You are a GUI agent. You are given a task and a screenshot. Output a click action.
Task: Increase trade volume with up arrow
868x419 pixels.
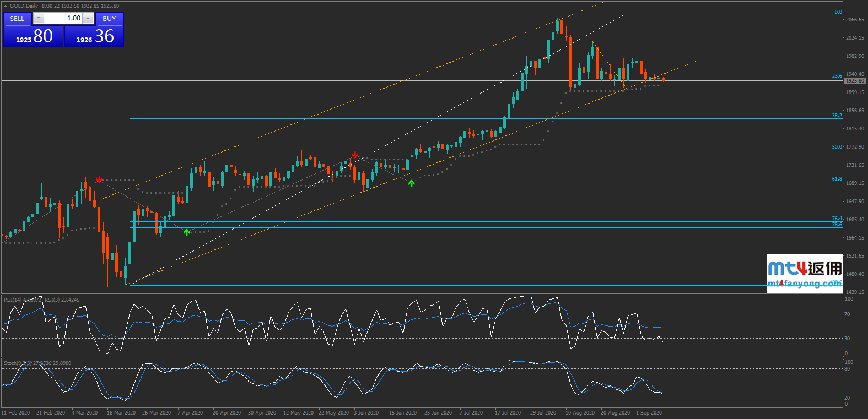(88, 19)
